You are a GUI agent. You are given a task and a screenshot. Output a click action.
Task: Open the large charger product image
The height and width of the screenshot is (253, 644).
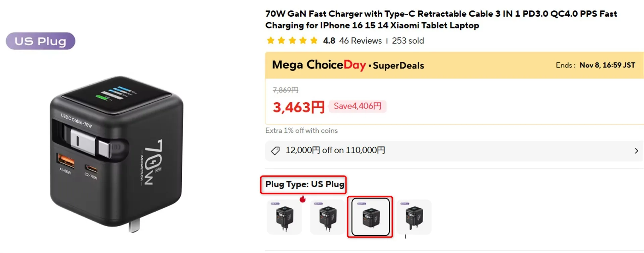point(116,152)
